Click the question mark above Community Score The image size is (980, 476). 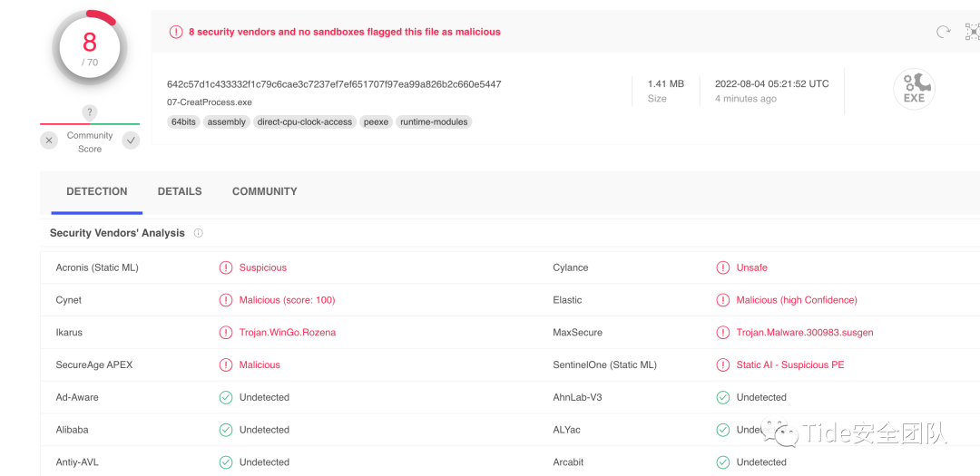tap(90, 112)
